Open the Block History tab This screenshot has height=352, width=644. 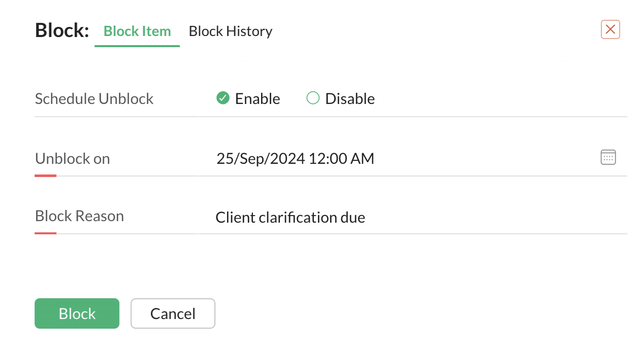coord(231,31)
